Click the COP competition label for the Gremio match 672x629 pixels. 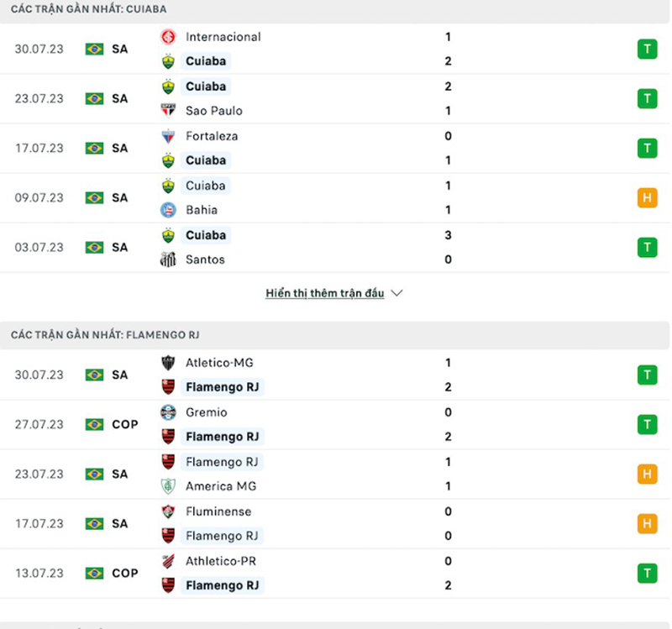click(124, 424)
